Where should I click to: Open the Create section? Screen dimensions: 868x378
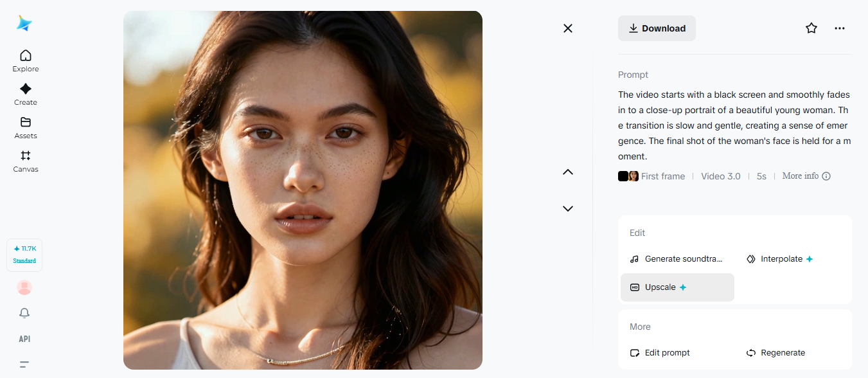point(26,94)
